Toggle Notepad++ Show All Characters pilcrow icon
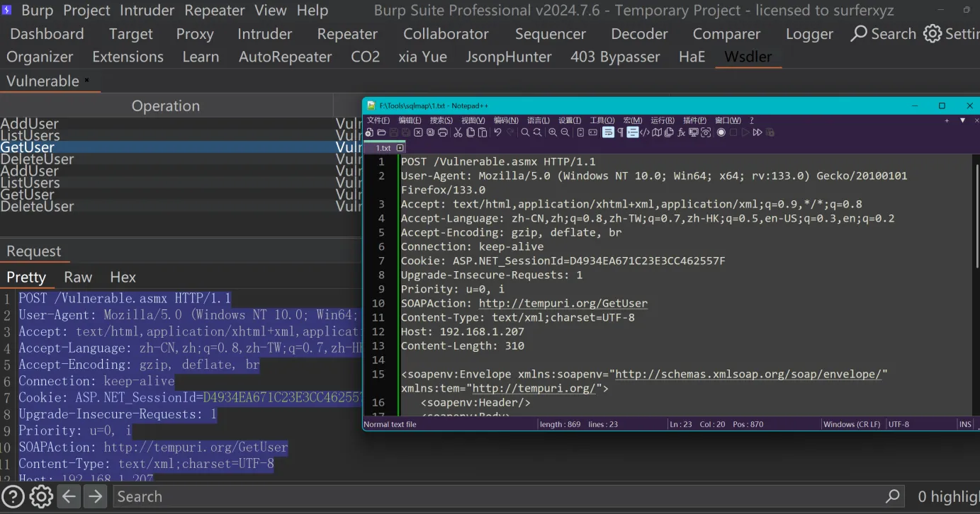The height and width of the screenshot is (514, 980). 620,132
